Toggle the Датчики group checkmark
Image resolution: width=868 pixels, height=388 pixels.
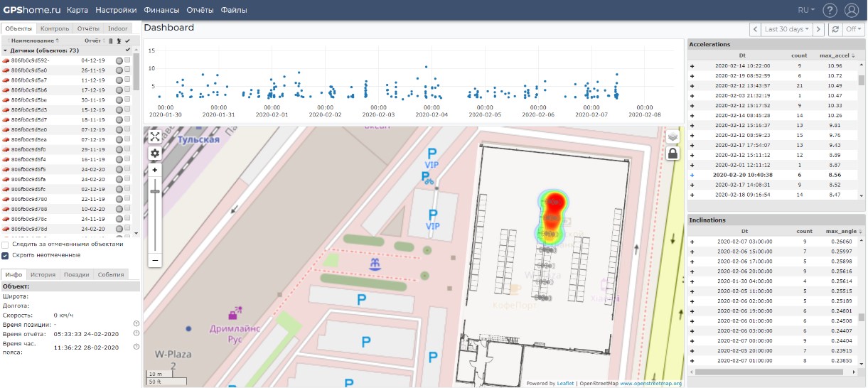128,50
